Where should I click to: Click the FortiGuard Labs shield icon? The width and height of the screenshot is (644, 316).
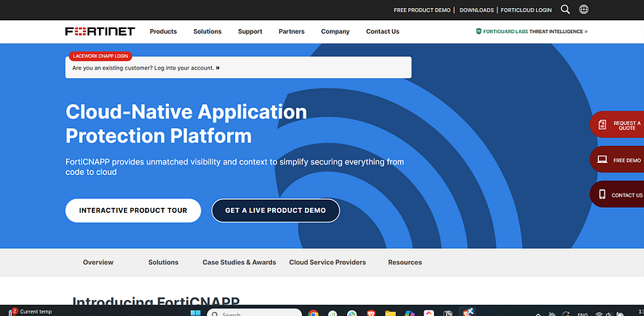tap(478, 31)
